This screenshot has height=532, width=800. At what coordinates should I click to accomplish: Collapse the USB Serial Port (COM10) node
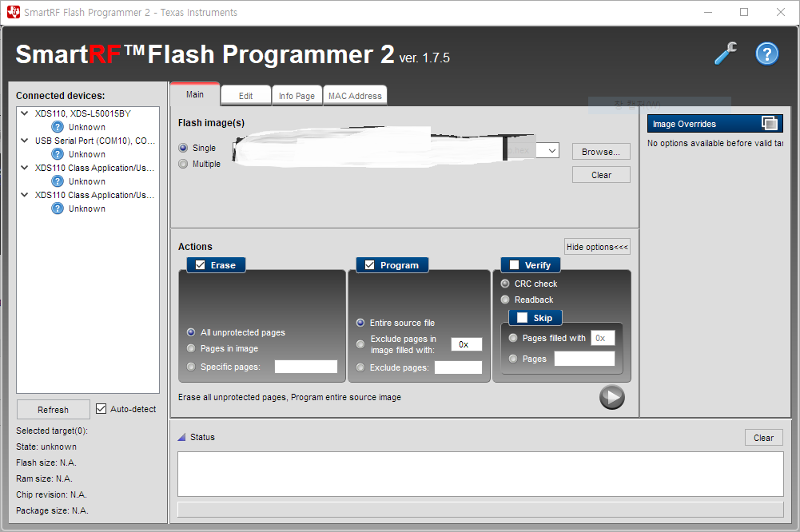[x=25, y=141]
